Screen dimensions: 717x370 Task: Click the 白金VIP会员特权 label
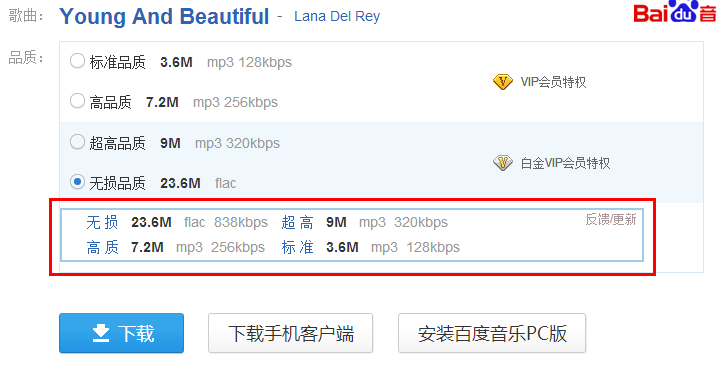(566, 163)
